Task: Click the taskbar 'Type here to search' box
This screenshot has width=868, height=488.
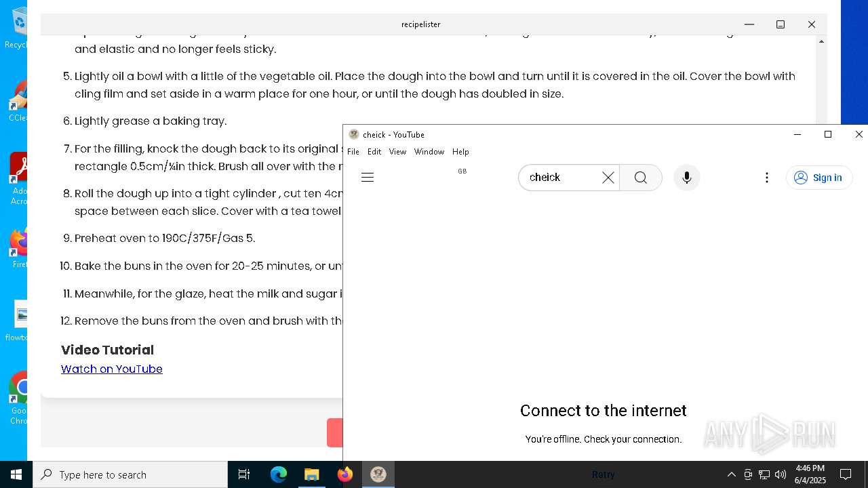Action: 130,474
